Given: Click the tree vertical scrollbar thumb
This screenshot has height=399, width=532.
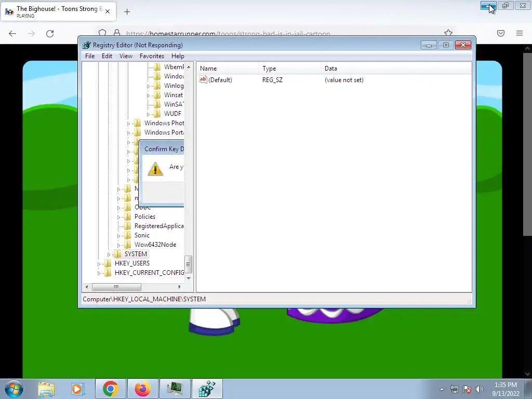Looking at the screenshot, I should [188, 264].
